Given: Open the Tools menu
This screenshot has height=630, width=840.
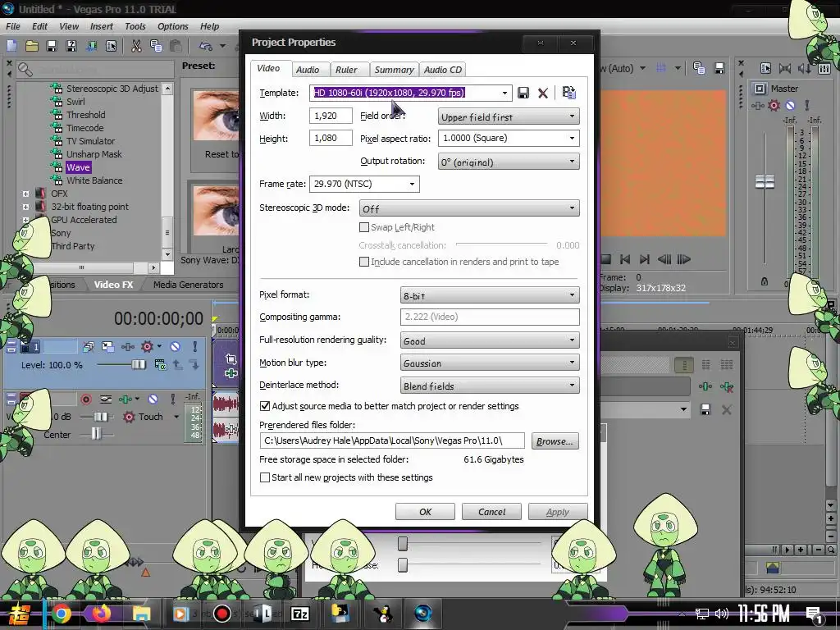Looking at the screenshot, I should (x=135, y=26).
